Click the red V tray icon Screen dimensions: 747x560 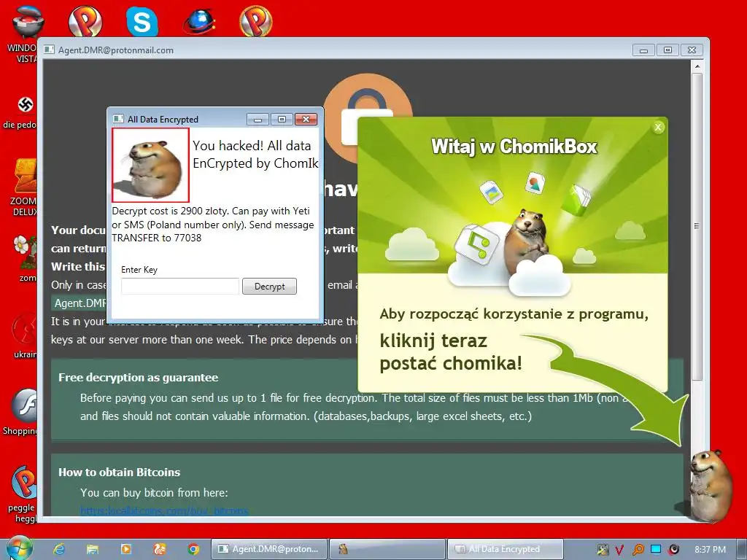[619, 550]
